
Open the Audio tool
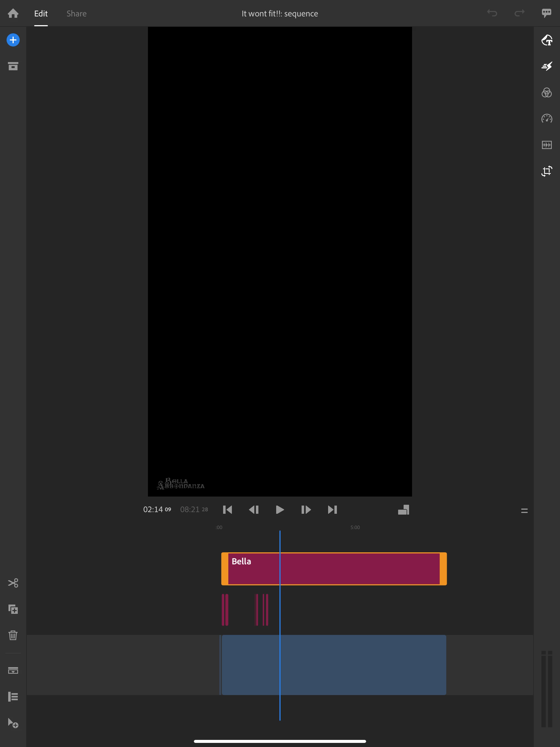click(547, 145)
